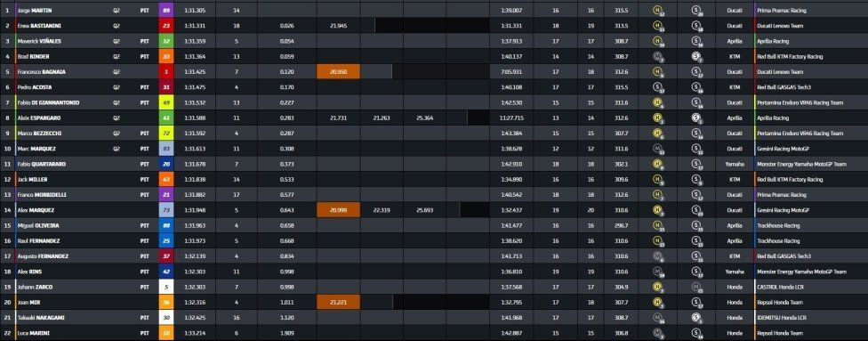Image resolution: width=868 pixels, height=341 pixels.
Task: Click Pedro Acosta's soft front tyre icon
Action: (657, 87)
